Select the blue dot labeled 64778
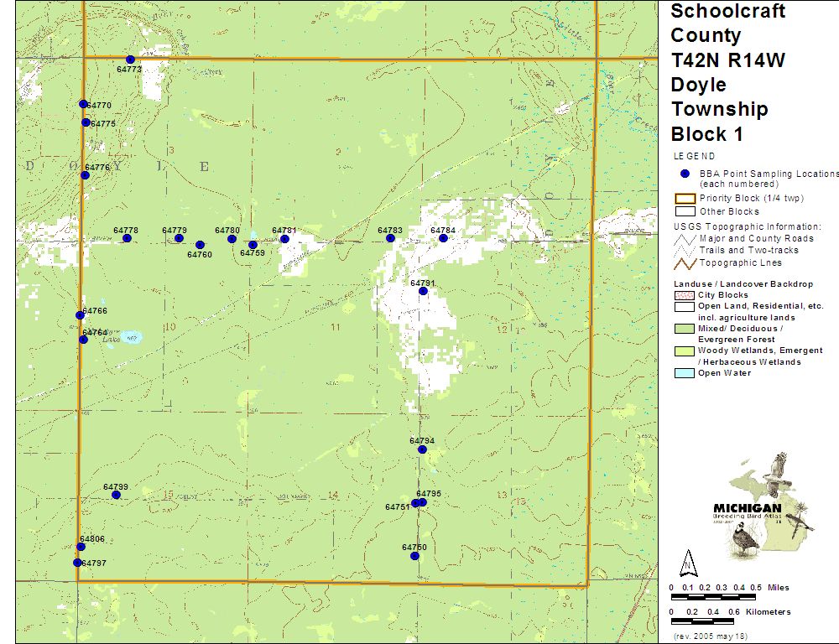The image size is (839, 644). (127, 238)
